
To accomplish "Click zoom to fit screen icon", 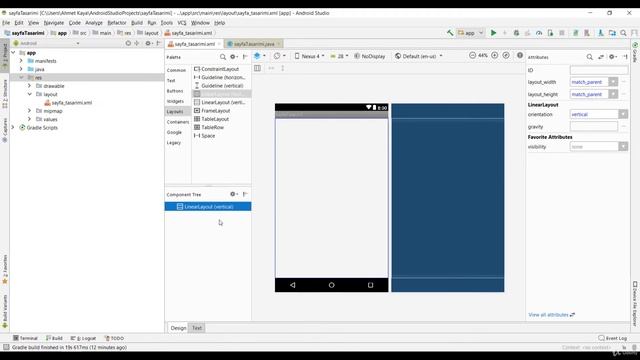I will click(506, 55).
